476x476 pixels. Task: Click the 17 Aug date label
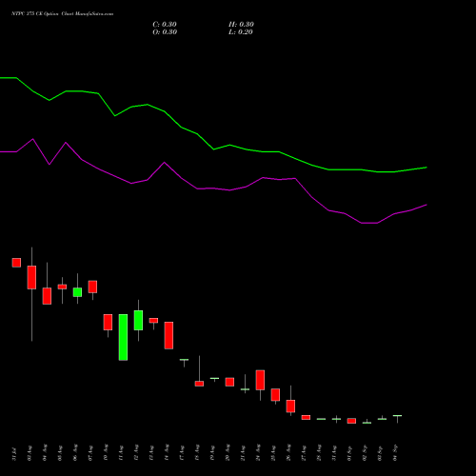182,453
